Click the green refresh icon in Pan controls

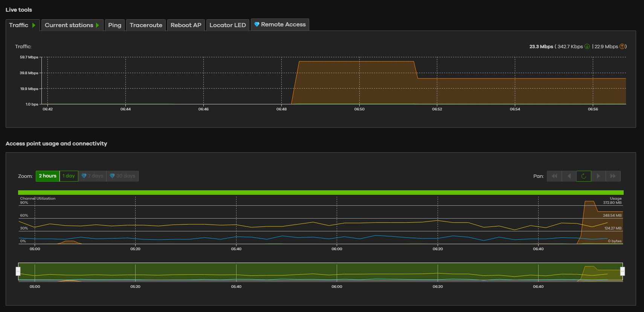583,176
